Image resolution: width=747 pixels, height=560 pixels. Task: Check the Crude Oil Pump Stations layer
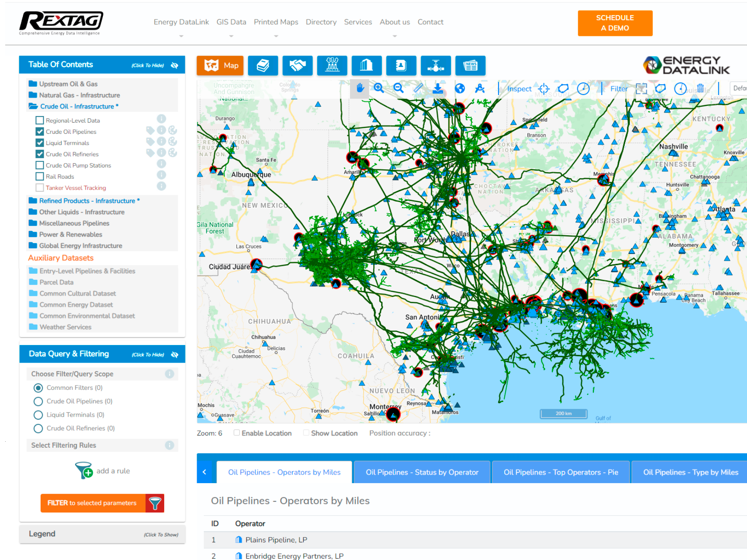click(x=40, y=165)
